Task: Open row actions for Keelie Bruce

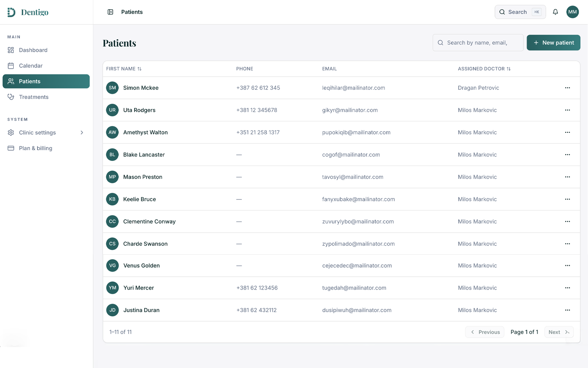Action: 567,199
